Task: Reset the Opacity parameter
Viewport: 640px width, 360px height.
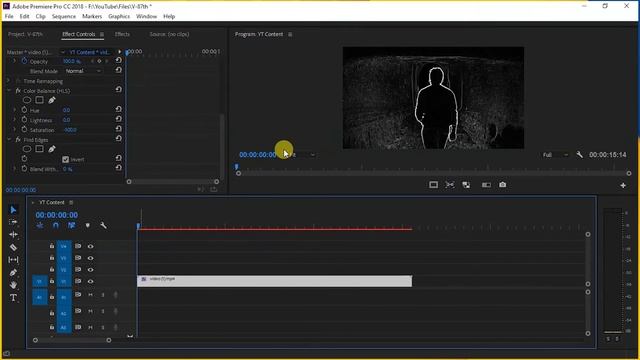Action: coord(118,60)
